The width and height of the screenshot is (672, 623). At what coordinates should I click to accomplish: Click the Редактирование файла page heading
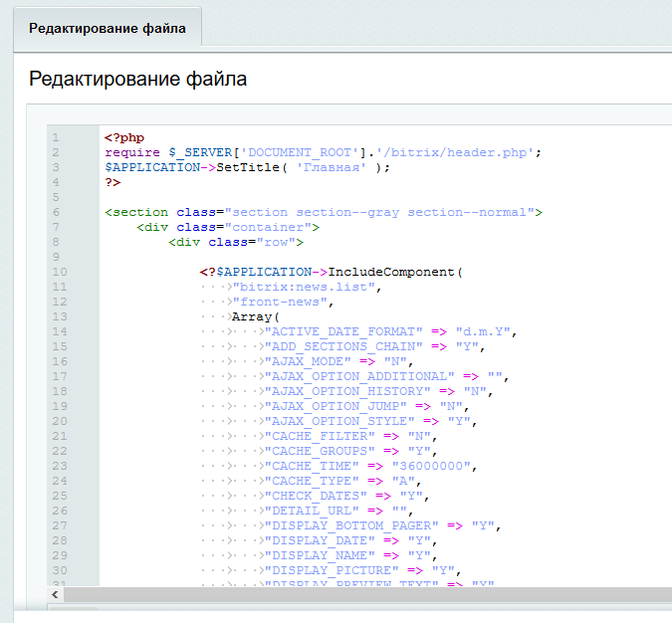coord(137,79)
